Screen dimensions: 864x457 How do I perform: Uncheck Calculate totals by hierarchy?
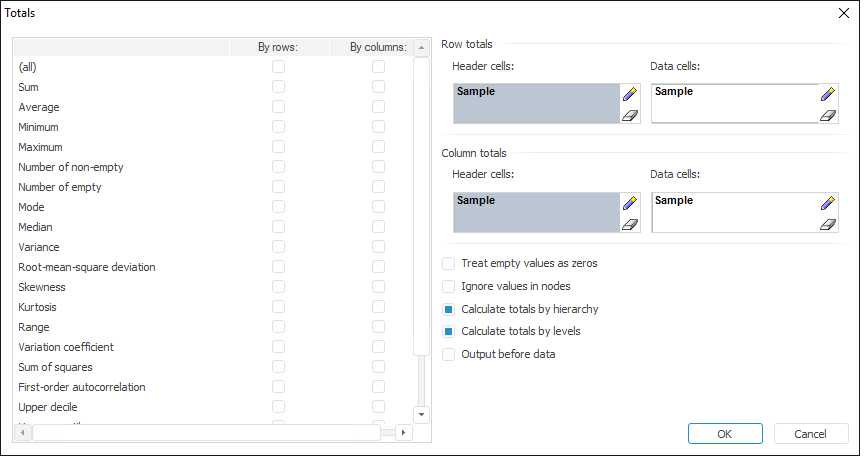449,309
